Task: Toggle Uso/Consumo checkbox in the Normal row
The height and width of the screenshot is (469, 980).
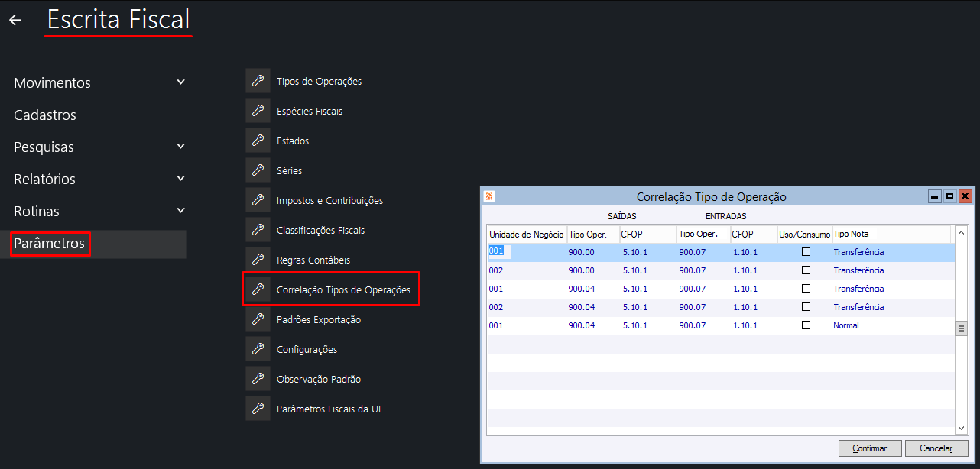Action: click(x=806, y=325)
